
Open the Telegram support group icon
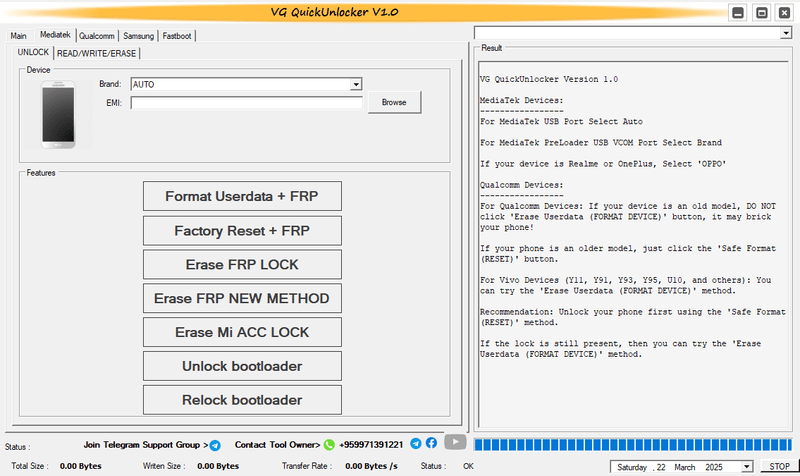tap(215, 445)
